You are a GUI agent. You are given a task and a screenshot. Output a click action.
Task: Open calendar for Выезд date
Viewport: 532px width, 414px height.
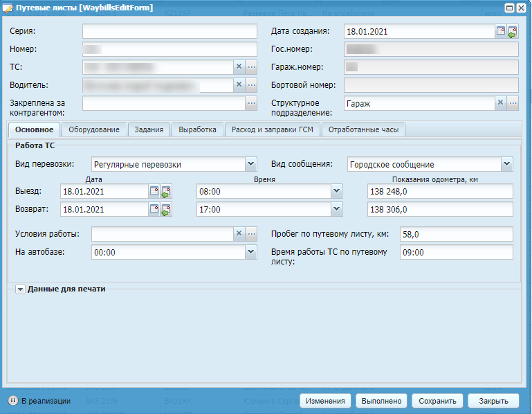click(x=154, y=191)
